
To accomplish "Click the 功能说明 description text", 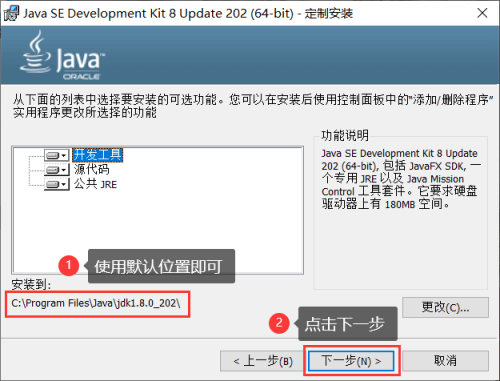I will click(400, 179).
